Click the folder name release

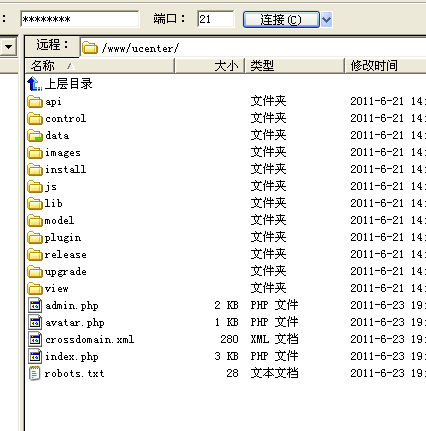(x=65, y=255)
